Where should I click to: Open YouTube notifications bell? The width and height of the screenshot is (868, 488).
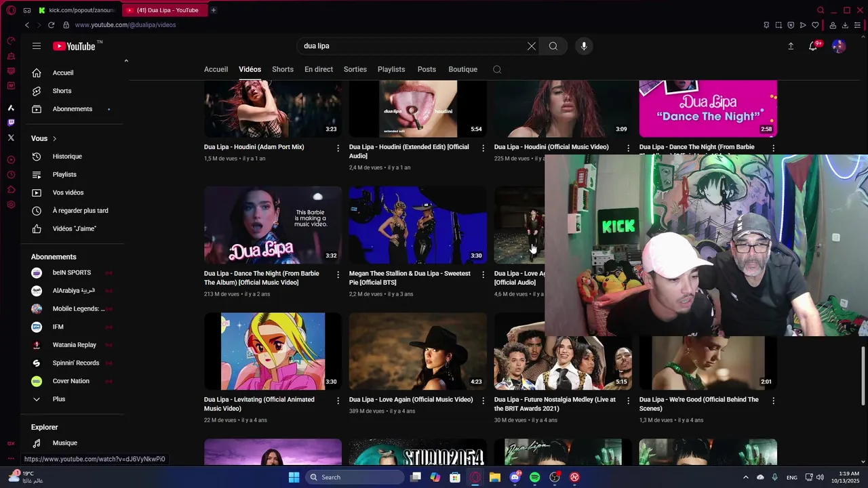click(813, 46)
